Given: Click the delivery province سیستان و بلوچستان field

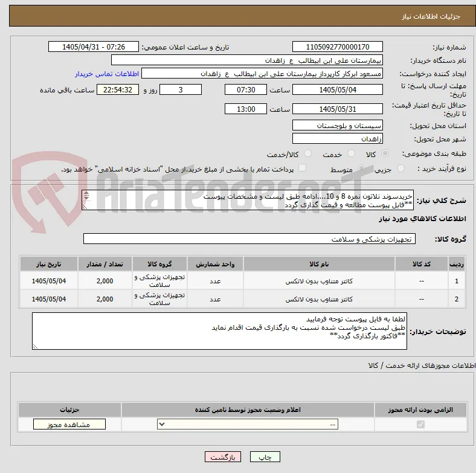Looking at the screenshot, I should pyautogui.click(x=337, y=125).
